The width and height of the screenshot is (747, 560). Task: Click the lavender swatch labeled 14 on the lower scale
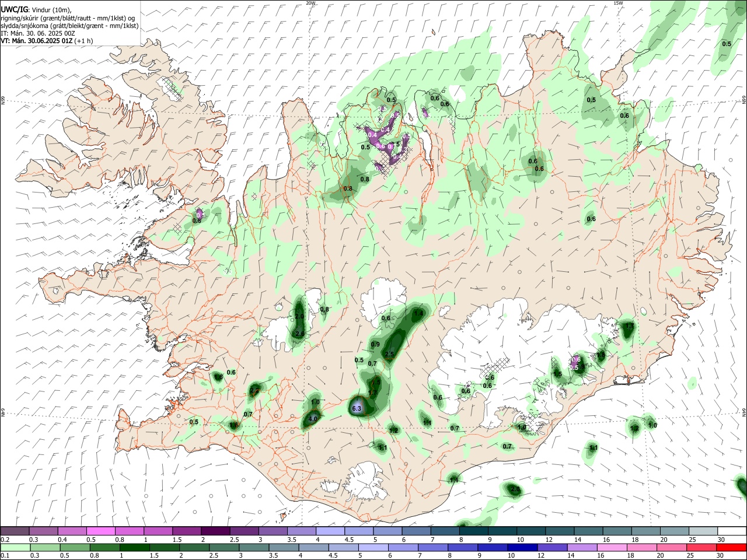(582, 547)
